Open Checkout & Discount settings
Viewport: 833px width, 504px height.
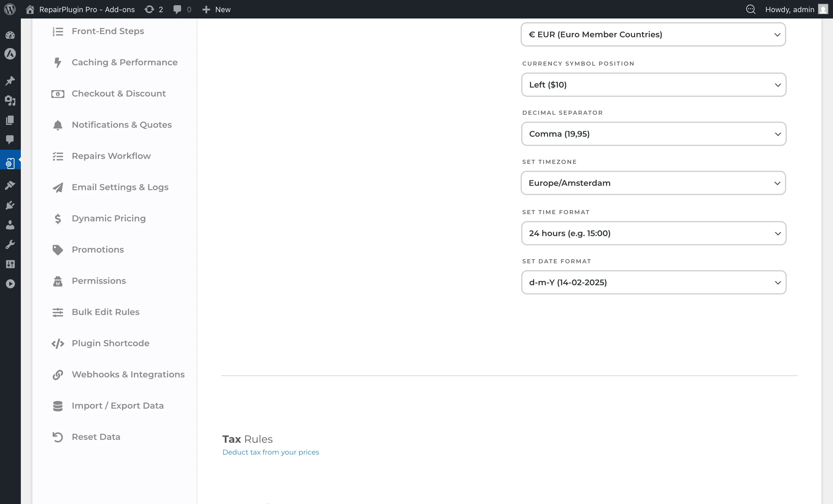119,94
